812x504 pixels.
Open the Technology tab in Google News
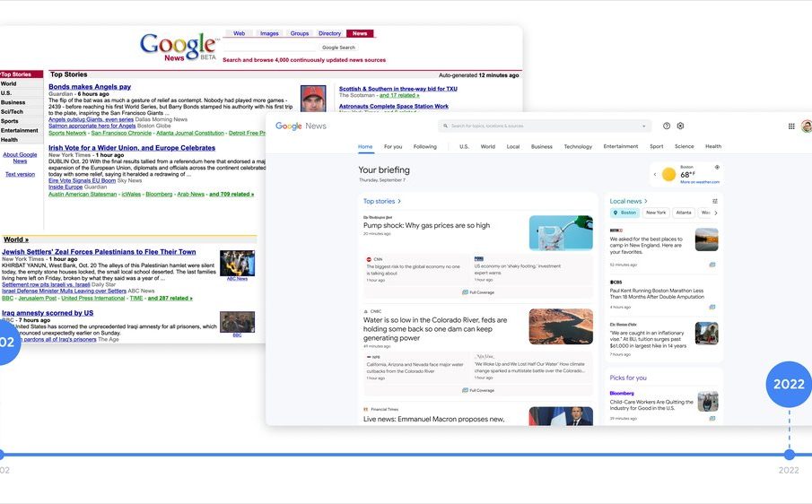pos(578,146)
